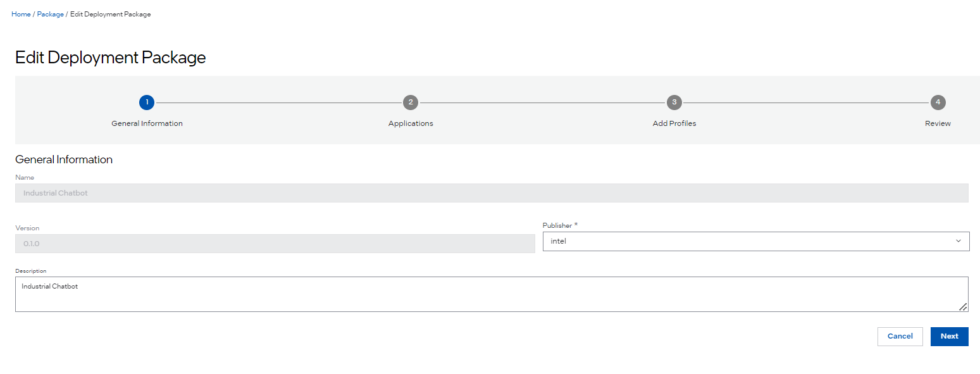This screenshot has width=980, height=374.
Task: Open the Review step label
Action: [938, 123]
